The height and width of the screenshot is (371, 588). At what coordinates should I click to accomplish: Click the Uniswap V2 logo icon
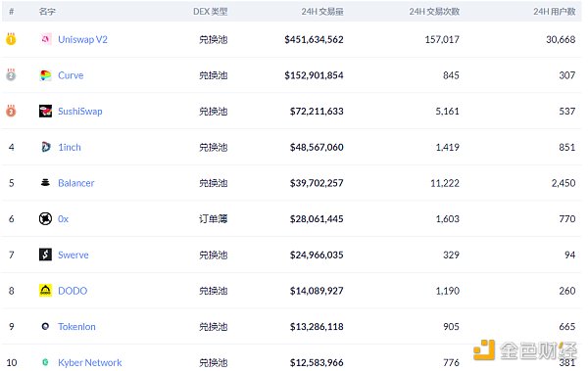(x=45, y=39)
